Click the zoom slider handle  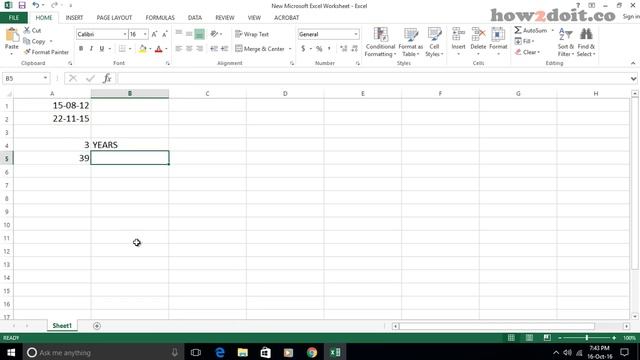[587, 338]
